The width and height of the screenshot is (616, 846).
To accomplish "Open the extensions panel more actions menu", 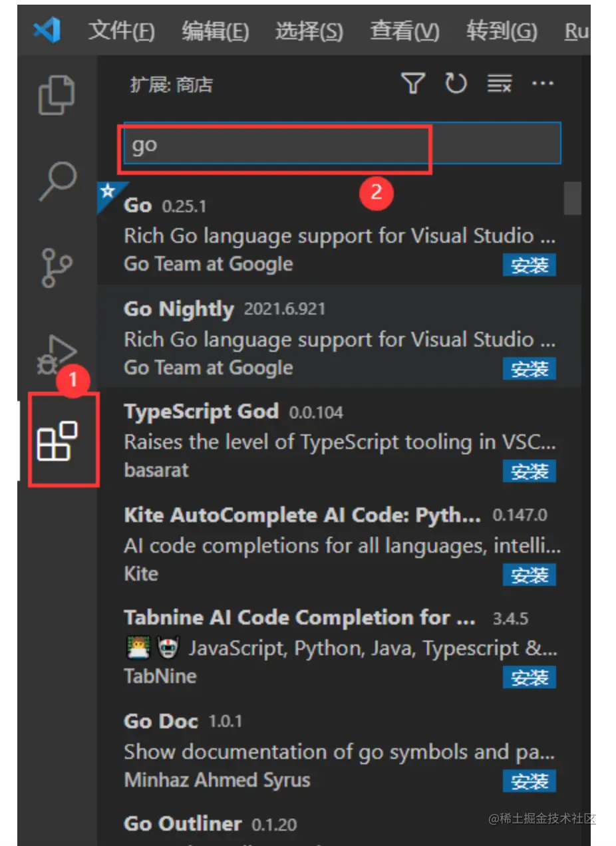I will pos(543,84).
